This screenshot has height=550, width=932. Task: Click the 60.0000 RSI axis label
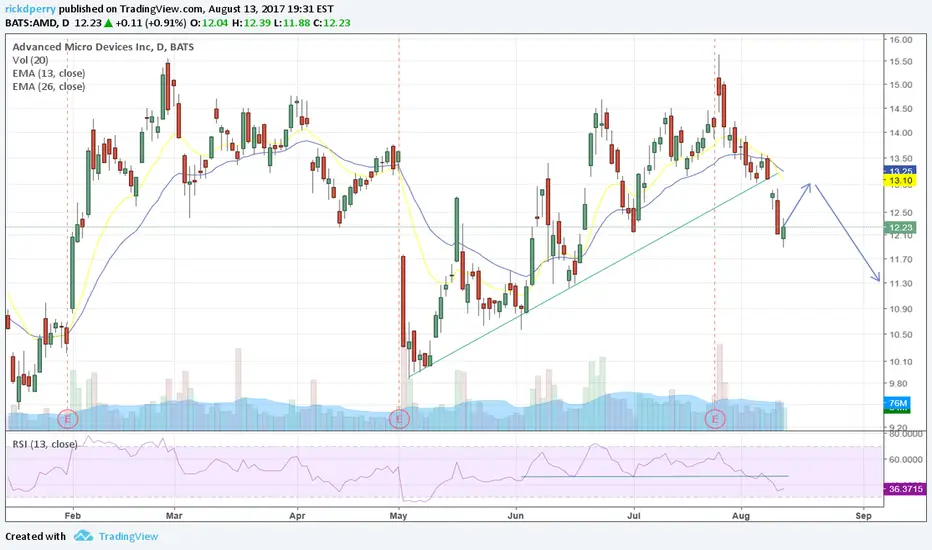[x=906, y=459]
